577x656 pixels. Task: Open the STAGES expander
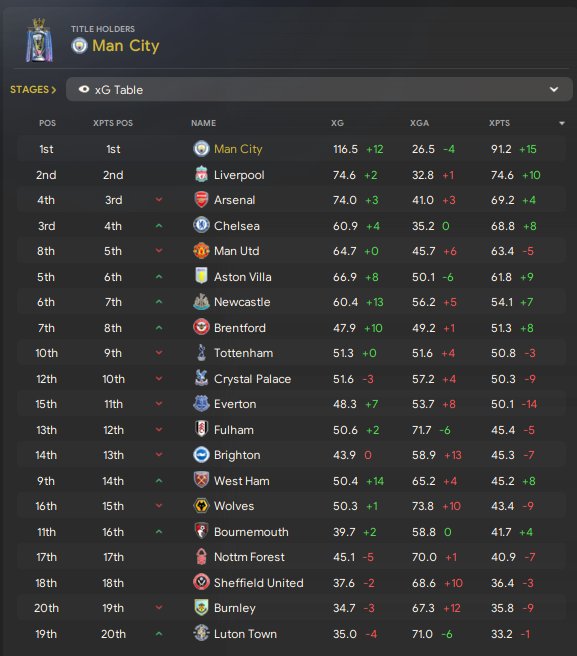[x=33, y=90]
